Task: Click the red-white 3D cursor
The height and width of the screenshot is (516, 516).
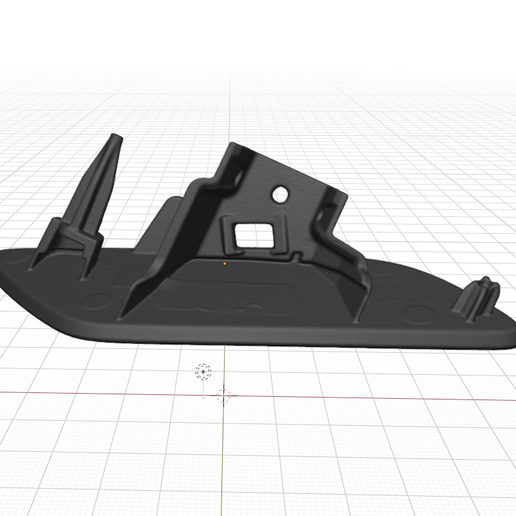Action: [224, 396]
